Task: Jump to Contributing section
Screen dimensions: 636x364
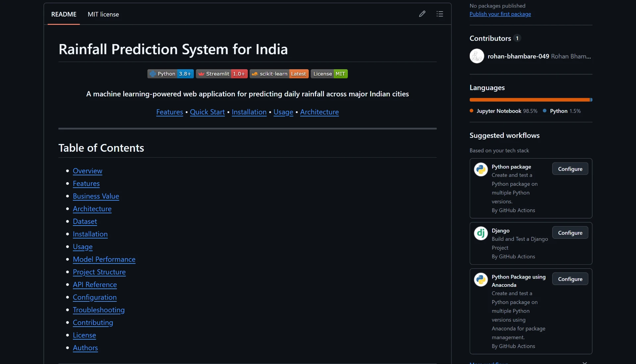Action: [93, 323]
